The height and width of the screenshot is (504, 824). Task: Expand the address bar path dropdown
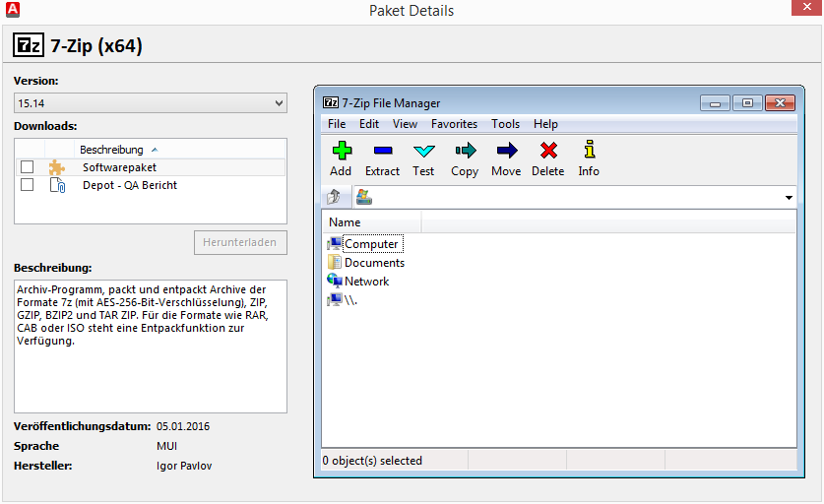coord(789,198)
